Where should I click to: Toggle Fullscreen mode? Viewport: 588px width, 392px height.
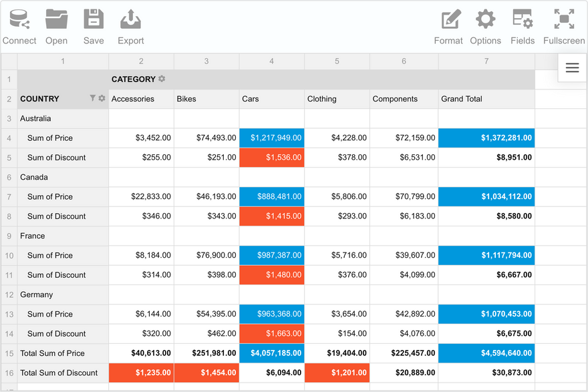click(x=564, y=20)
